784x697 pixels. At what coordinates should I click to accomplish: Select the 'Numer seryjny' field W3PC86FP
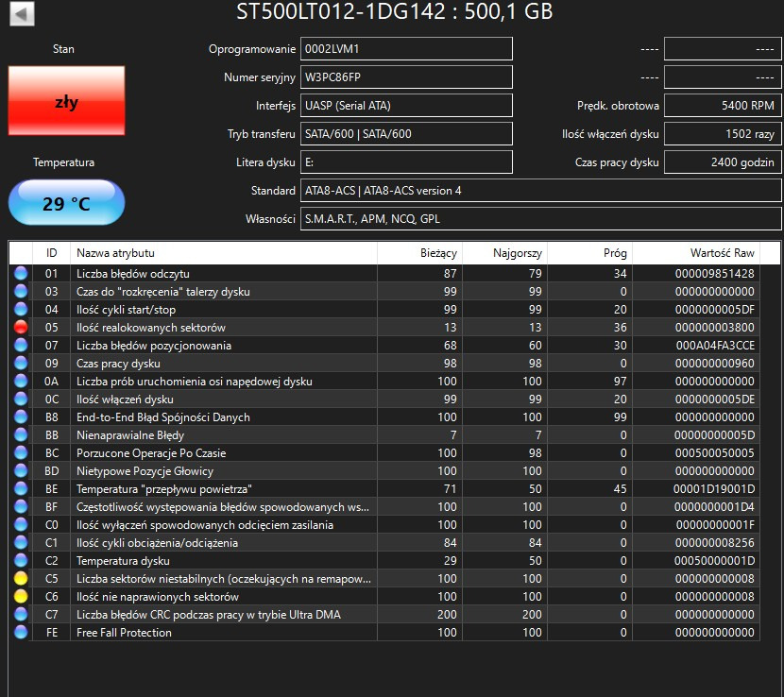[x=406, y=77]
